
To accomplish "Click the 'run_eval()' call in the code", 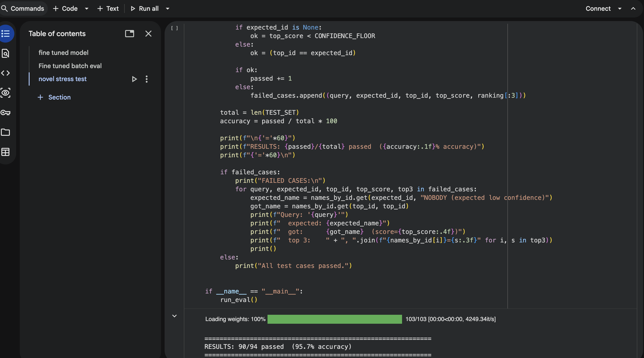I will [239, 300].
